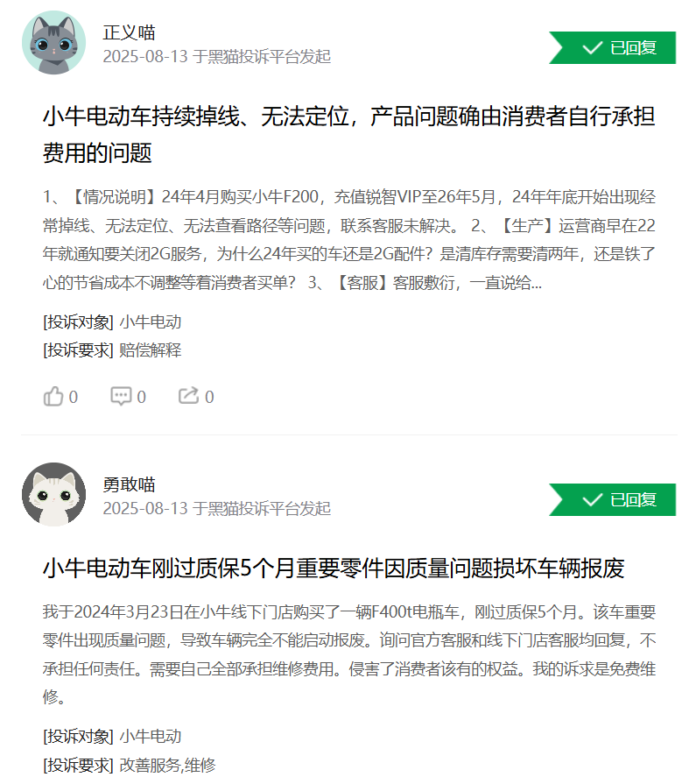Click 赔偿解释 complaint demand text
The image size is (696, 784).
[x=151, y=350]
